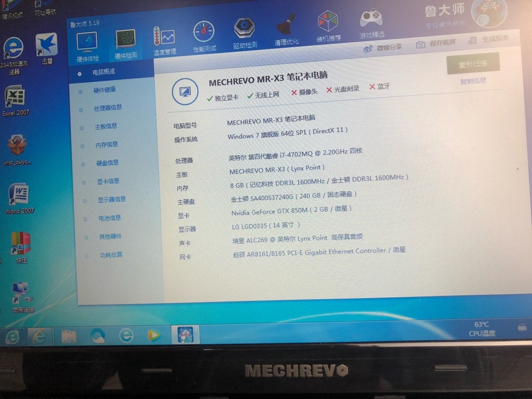
Task: Open the 硬件体检 hardware checkup section
Action: [87, 46]
